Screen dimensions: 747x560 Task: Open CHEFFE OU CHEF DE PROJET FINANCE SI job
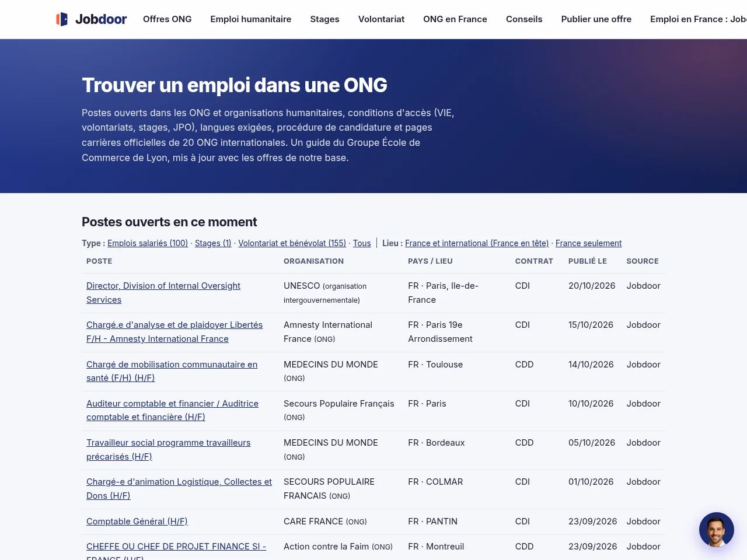[x=176, y=551]
